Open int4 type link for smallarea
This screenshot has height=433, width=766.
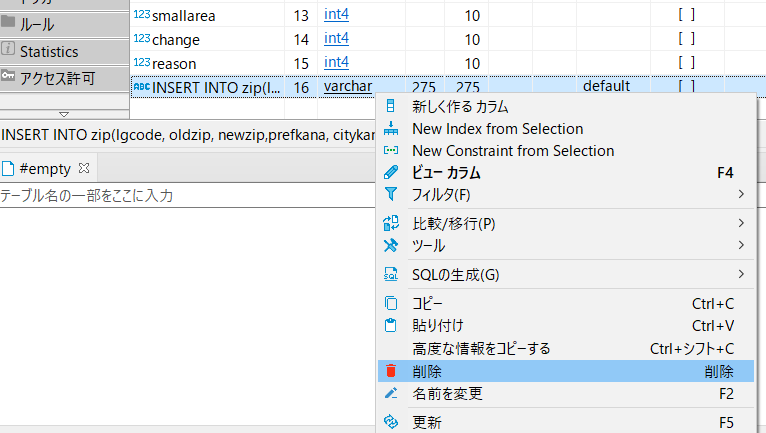coord(336,14)
